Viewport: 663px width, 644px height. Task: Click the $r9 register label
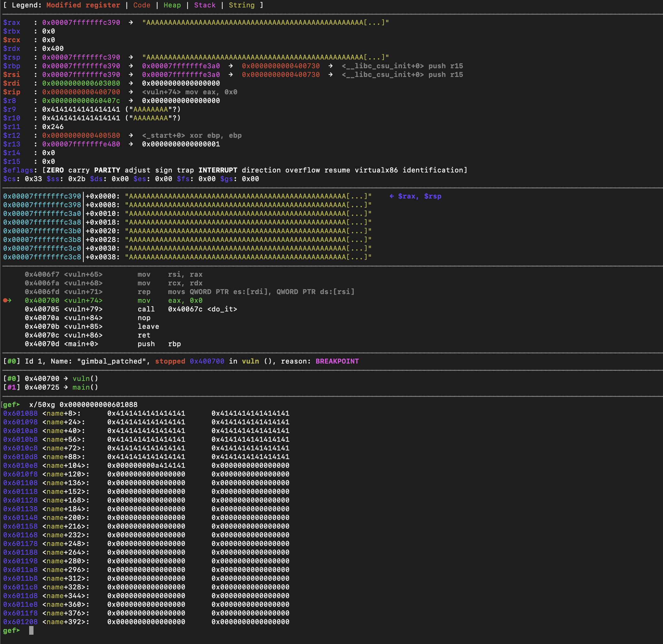(10, 109)
